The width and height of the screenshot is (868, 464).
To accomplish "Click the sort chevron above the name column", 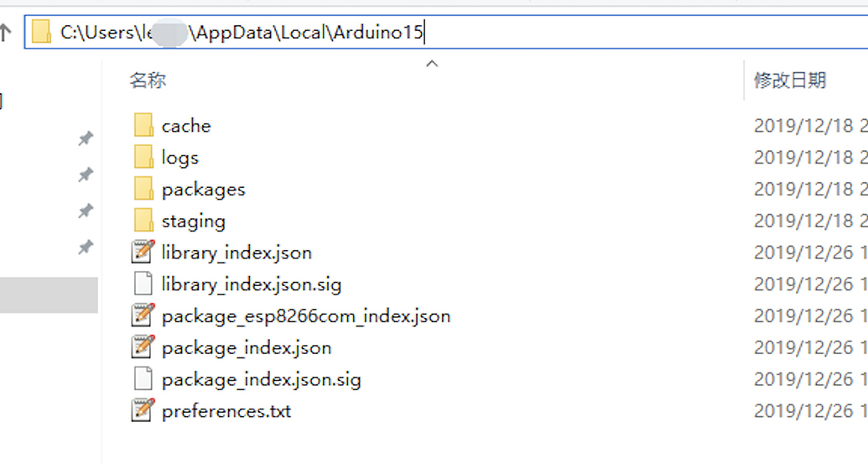I will pyautogui.click(x=432, y=64).
